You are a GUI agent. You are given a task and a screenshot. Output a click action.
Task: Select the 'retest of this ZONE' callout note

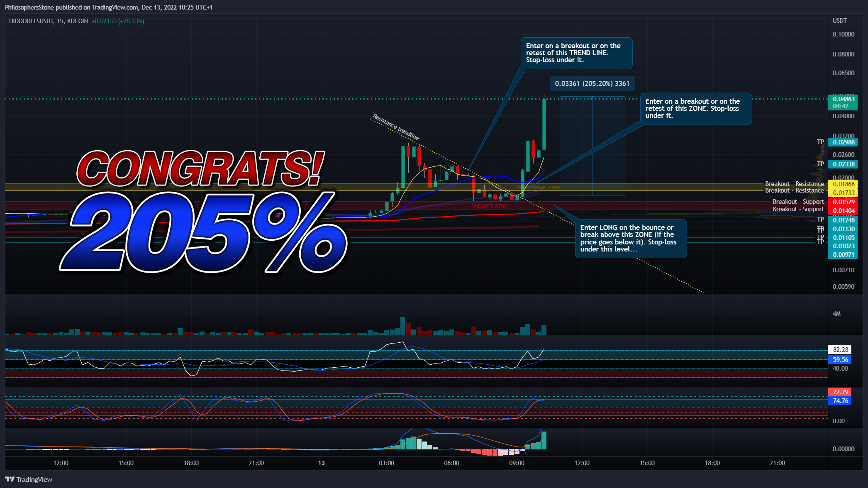pos(696,109)
